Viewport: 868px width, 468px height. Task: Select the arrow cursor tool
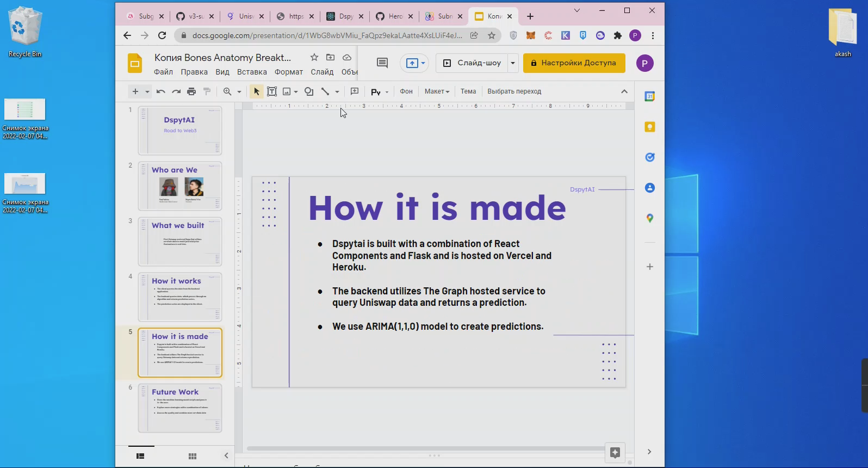(256, 91)
